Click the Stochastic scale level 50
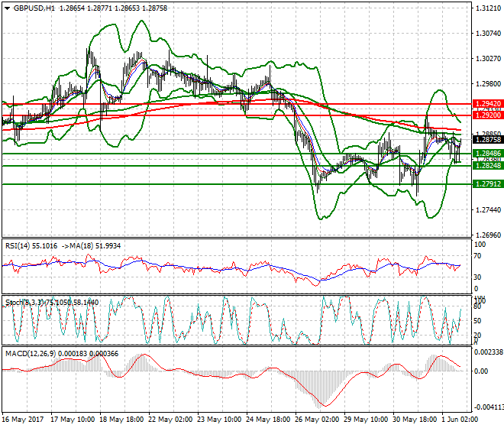504x428 pixels. [x=477, y=321]
